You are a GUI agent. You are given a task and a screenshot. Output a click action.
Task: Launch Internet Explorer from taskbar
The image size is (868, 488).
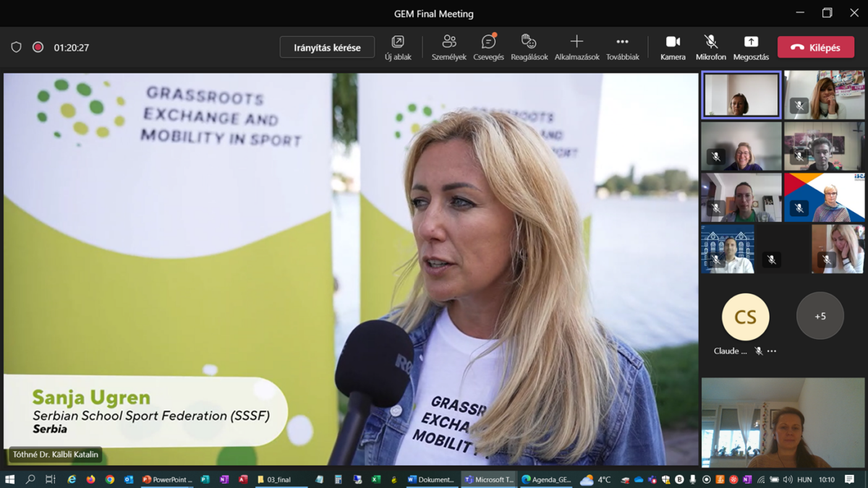[71, 479]
